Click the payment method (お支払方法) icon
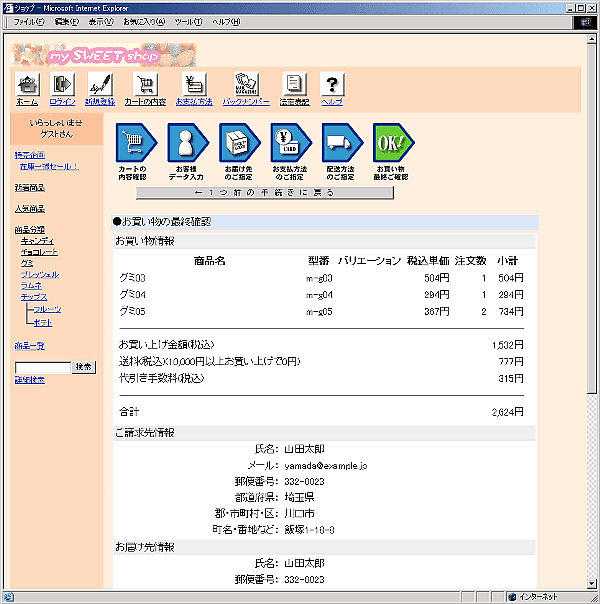This screenshot has width=600, height=604. tap(194, 84)
